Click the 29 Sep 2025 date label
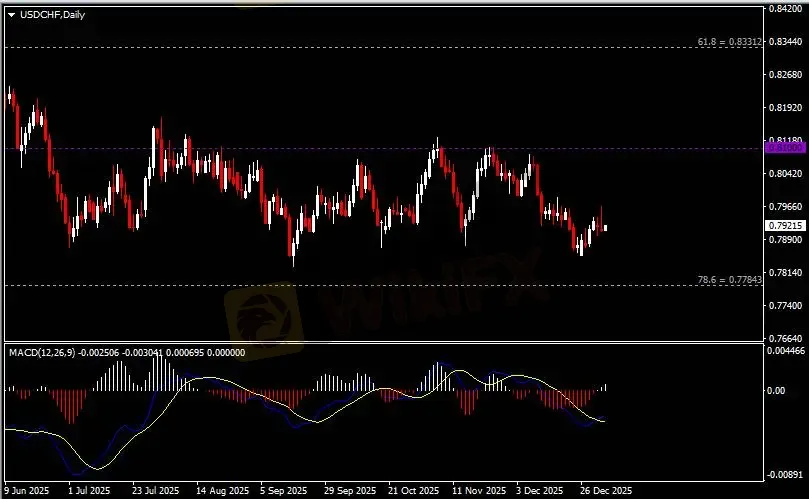This screenshot has width=809, height=499. (x=350, y=490)
